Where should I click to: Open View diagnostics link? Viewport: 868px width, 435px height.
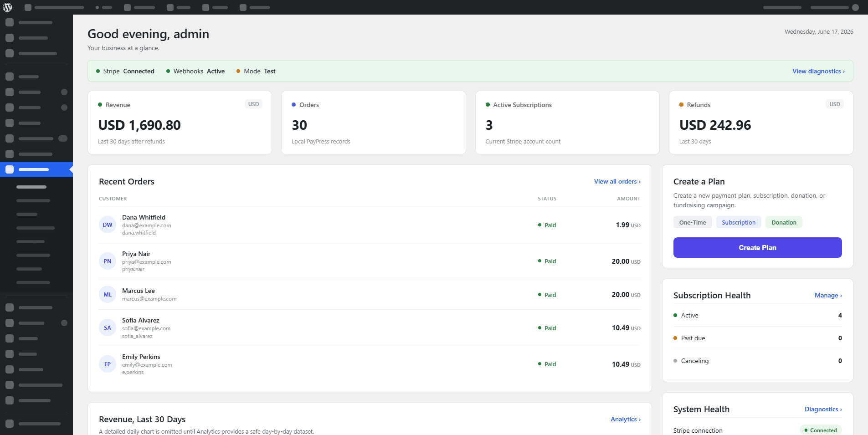coord(818,71)
